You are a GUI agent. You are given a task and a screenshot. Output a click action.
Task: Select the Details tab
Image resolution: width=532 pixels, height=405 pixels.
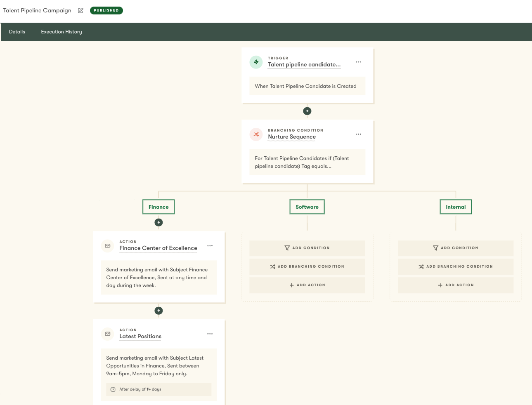pyautogui.click(x=17, y=31)
